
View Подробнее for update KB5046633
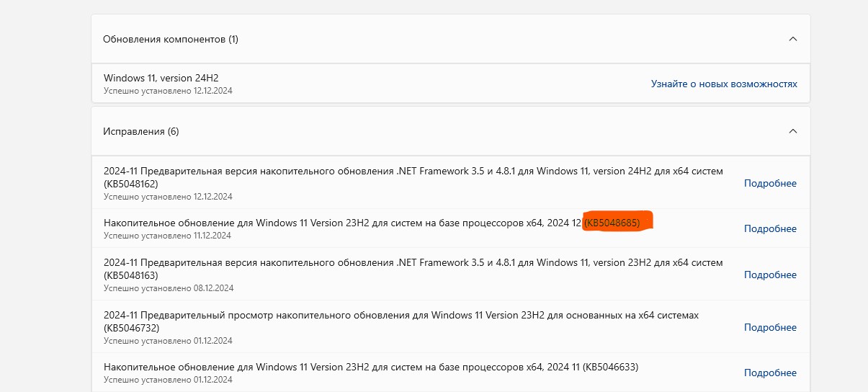coord(770,373)
